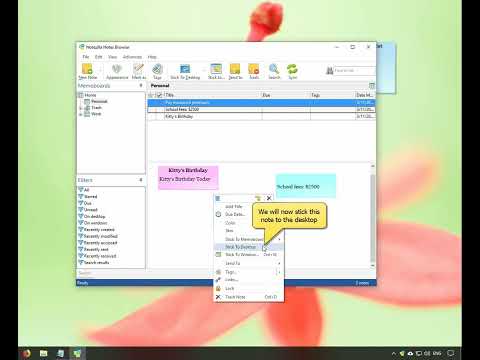This screenshot has height=360, width=480.
Task: Click the note menu icon on the open note
Action: [218, 198]
